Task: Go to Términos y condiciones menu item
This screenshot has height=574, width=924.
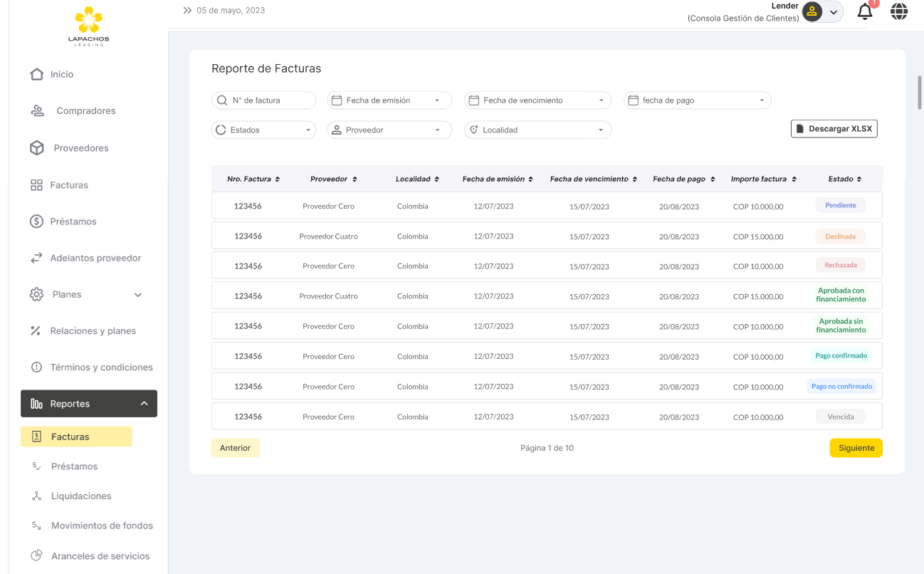Action: tap(101, 367)
